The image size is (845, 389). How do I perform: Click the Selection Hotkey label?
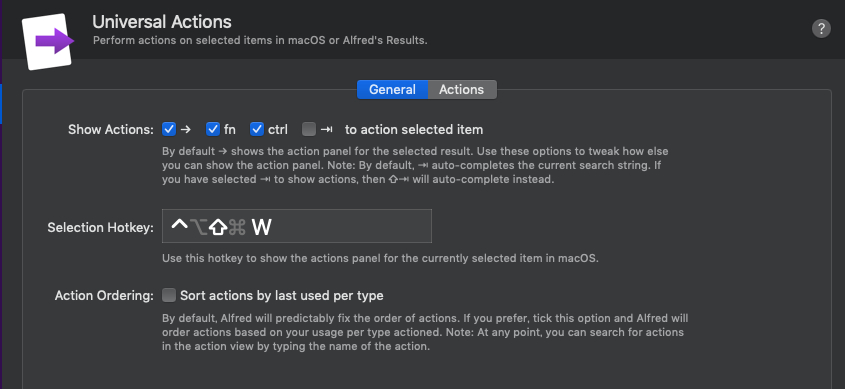click(101, 227)
